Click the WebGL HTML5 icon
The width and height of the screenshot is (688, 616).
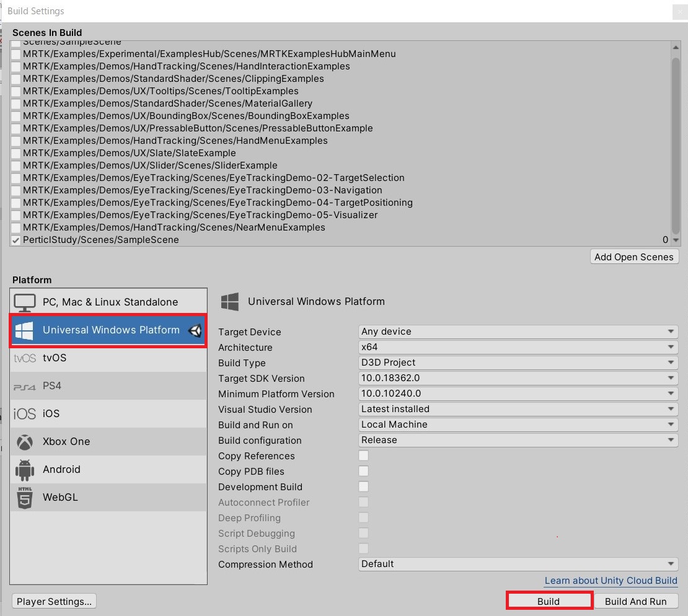click(x=25, y=498)
